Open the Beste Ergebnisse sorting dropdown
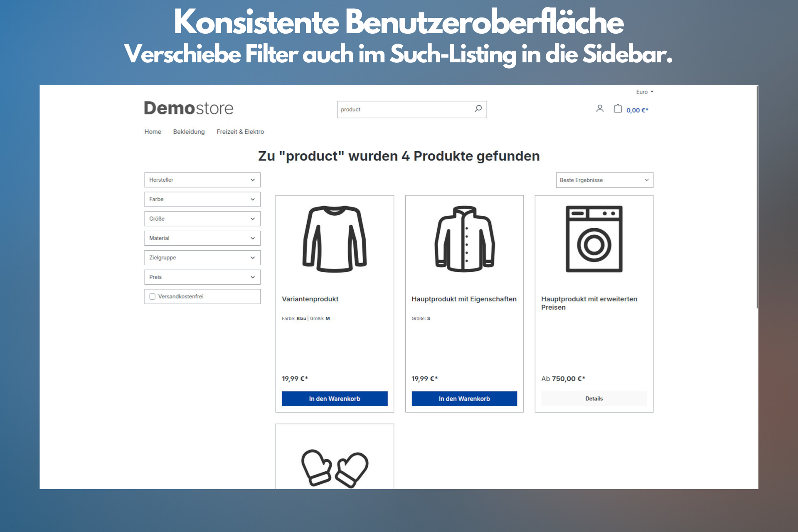Viewport: 798px width, 532px height. coord(605,180)
